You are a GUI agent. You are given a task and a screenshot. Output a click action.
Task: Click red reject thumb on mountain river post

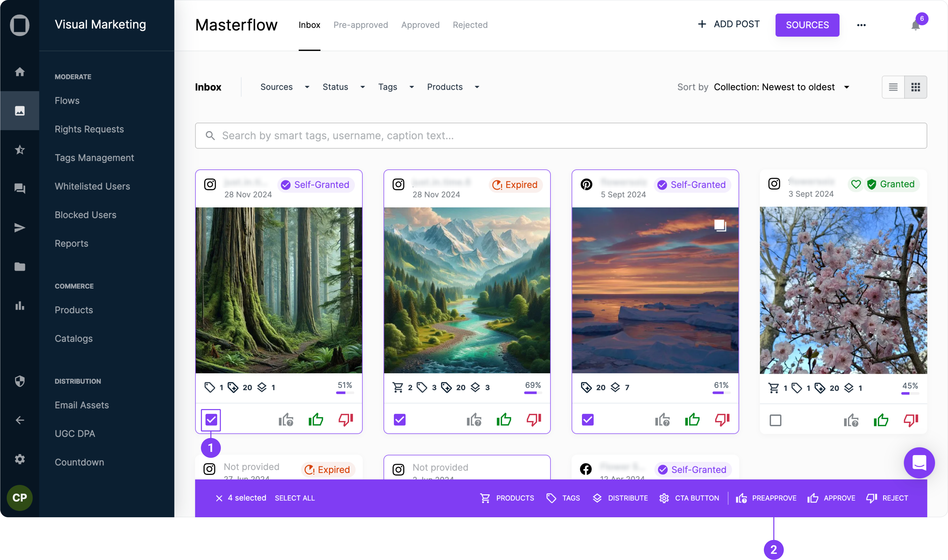pos(534,419)
